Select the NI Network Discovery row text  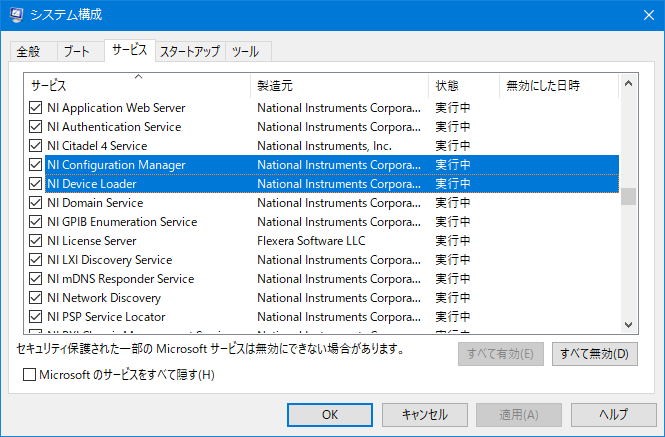(104, 298)
